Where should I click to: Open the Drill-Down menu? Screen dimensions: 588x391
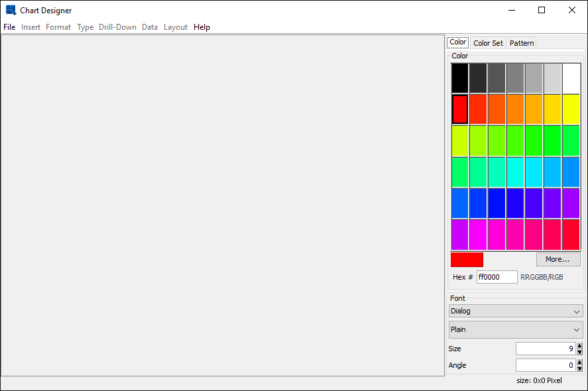(x=117, y=27)
